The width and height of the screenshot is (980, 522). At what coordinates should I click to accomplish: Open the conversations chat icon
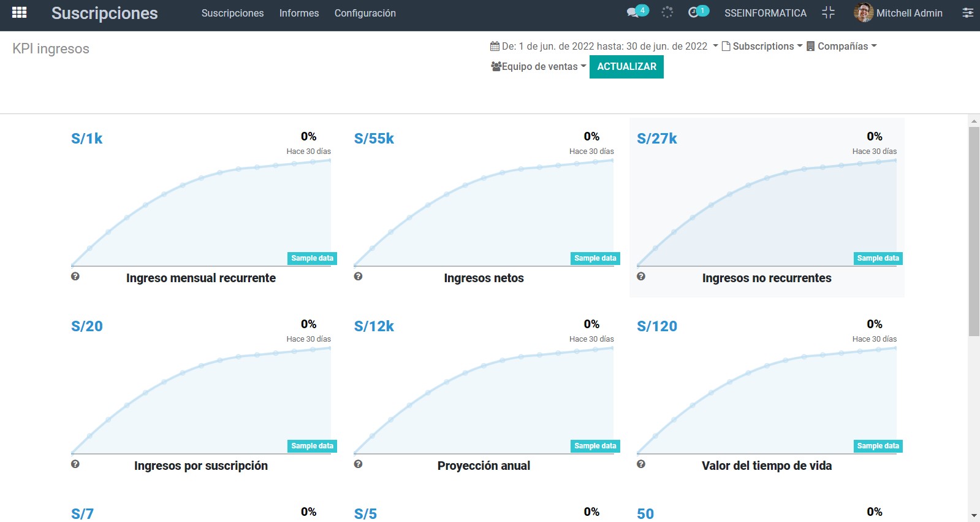click(x=633, y=12)
